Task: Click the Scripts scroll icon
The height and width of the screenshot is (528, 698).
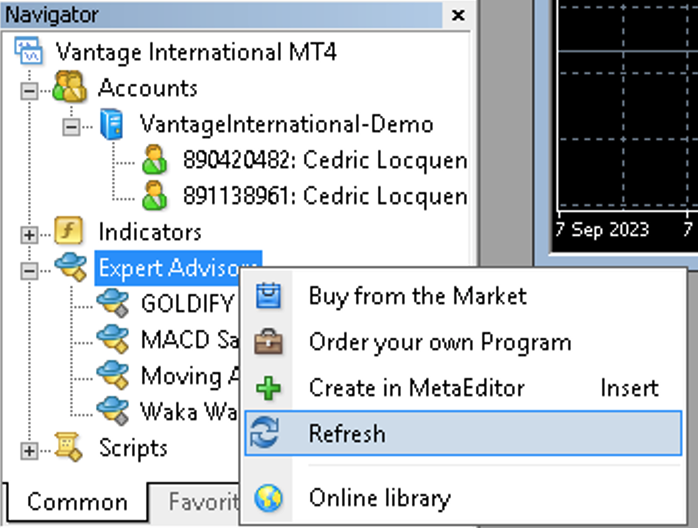Action: click(68, 447)
